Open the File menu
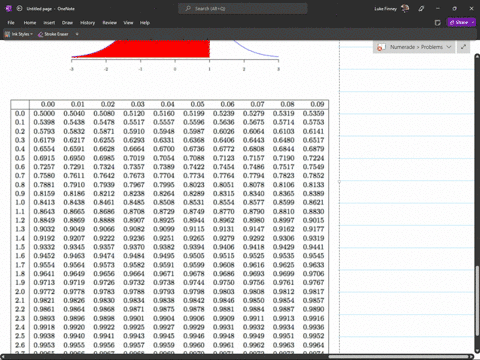The height and width of the screenshot is (360, 480). point(11,23)
